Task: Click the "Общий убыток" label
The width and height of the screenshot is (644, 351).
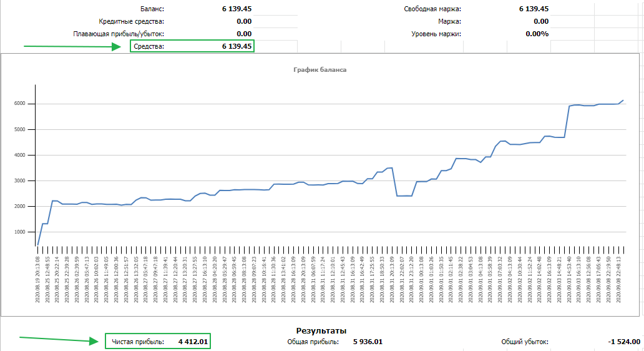Action: [x=524, y=342]
